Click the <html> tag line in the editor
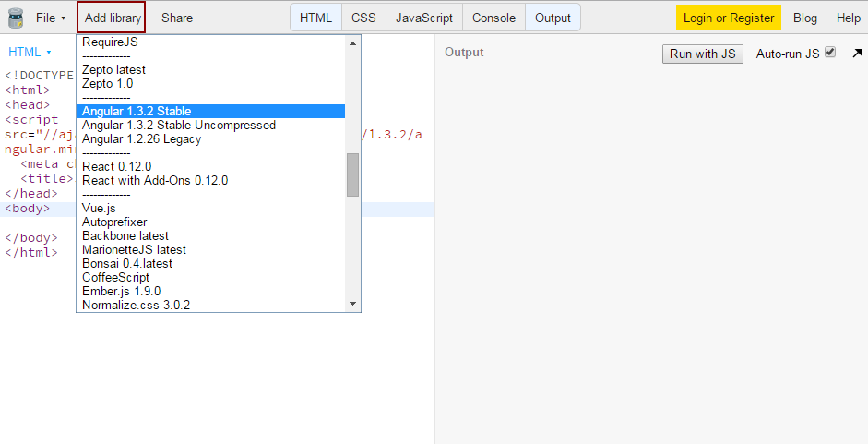 pos(28,90)
